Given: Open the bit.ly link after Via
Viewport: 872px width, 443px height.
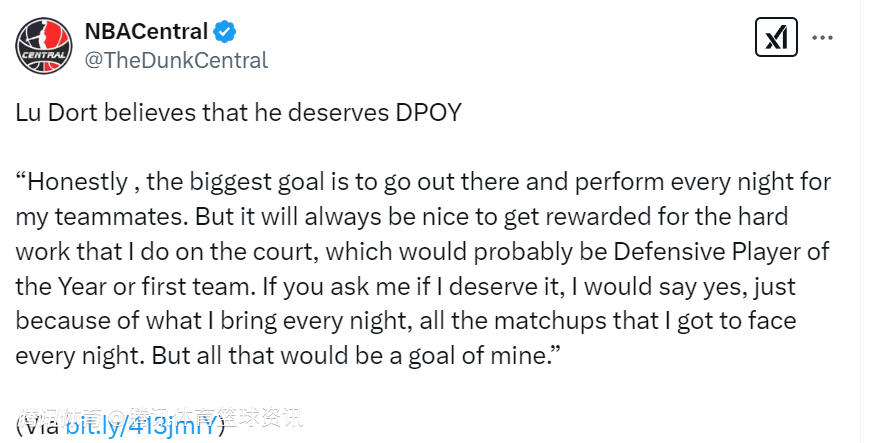Looking at the screenshot, I should [x=140, y=426].
